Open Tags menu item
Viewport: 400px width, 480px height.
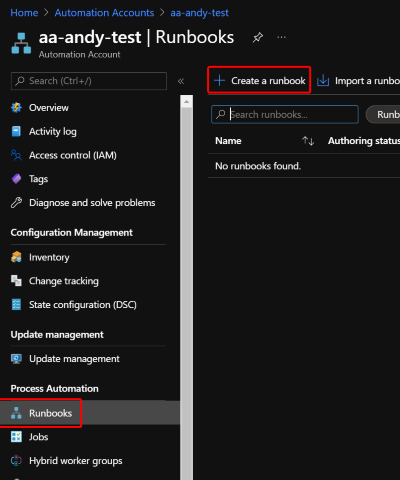coord(38,179)
